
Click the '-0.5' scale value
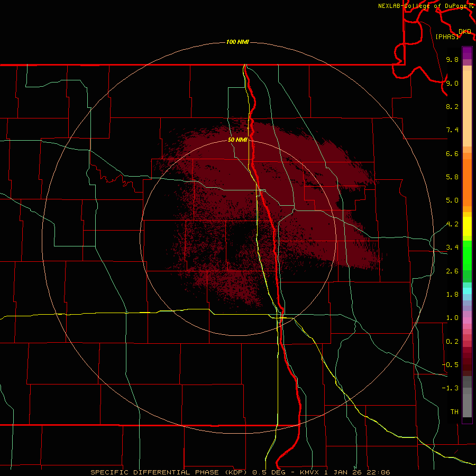(450, 364)
